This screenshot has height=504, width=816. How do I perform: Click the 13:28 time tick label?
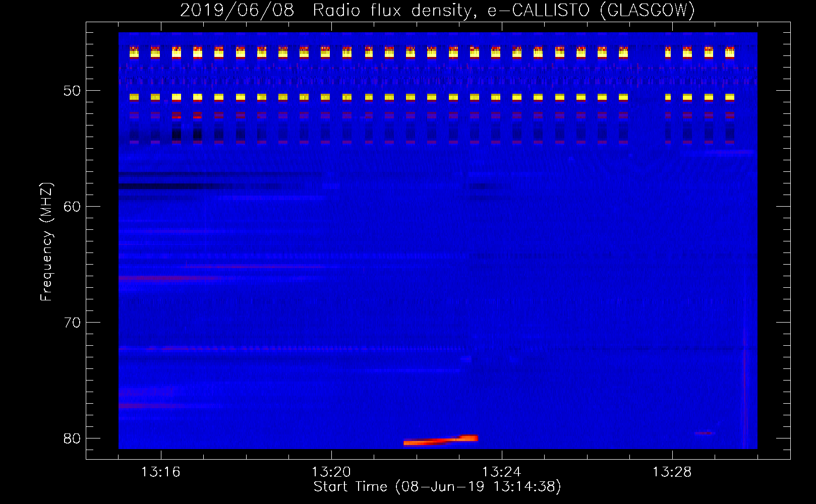[x=672, y=472]
